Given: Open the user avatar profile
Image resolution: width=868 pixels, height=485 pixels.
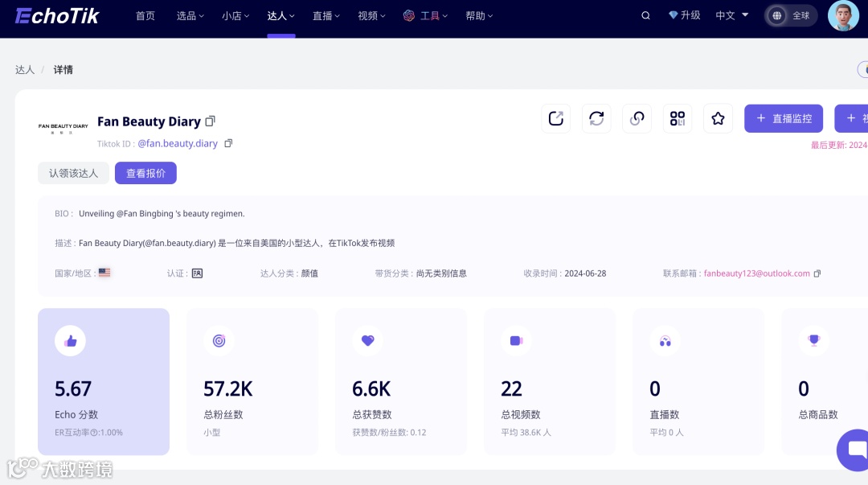Looking at the screenshot, I should (843, 15).
